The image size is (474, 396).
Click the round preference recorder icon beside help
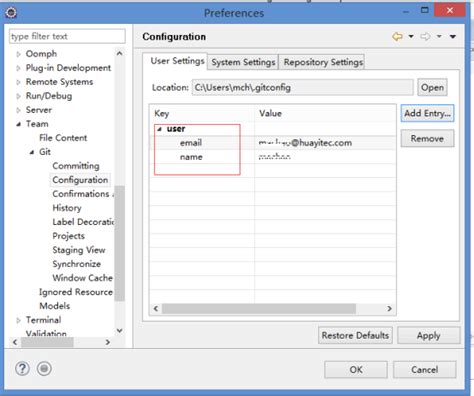tap(44, 369)
